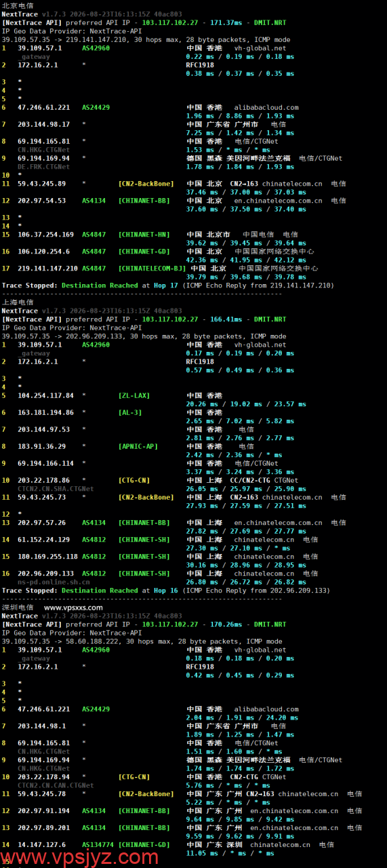387x868 pixels.
Task: Click hop 7 IP 203.144.98.17
Action: pyautogui.click(x=43, y=124)
